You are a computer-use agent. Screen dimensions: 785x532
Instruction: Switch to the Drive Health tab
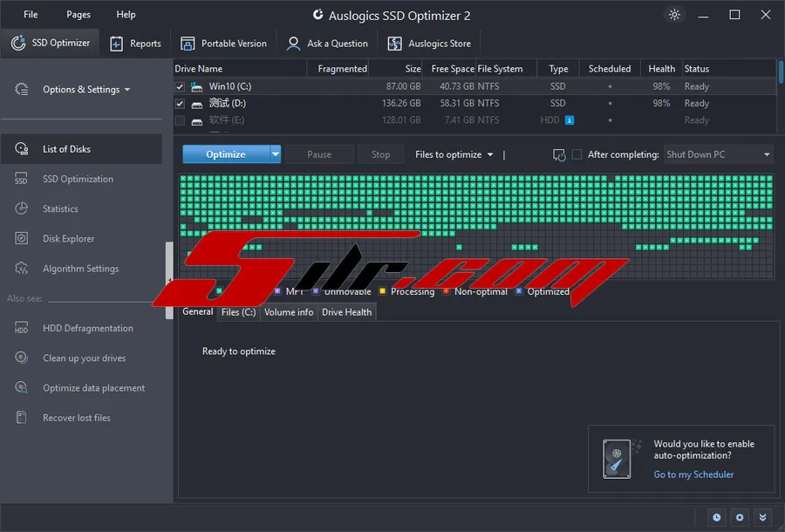[347, 312]
